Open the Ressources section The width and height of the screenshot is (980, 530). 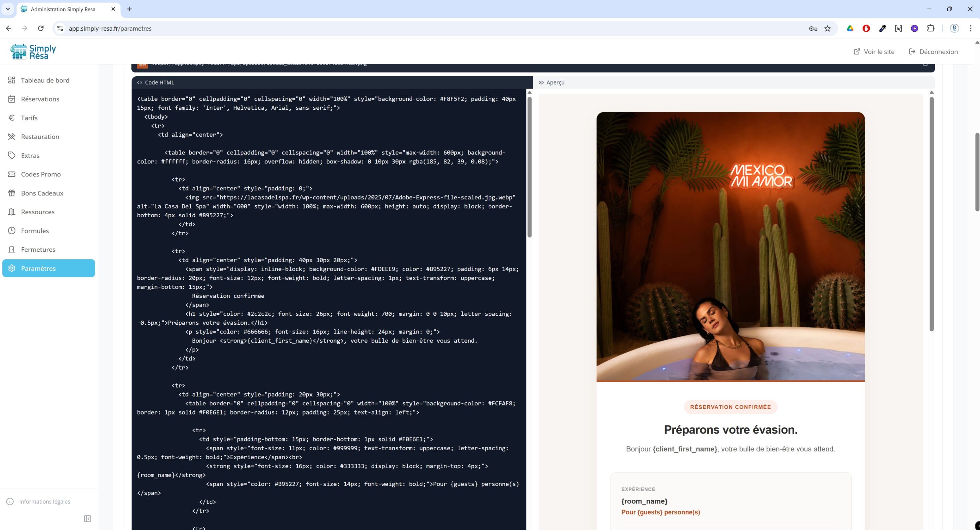[x=37, y=212]
